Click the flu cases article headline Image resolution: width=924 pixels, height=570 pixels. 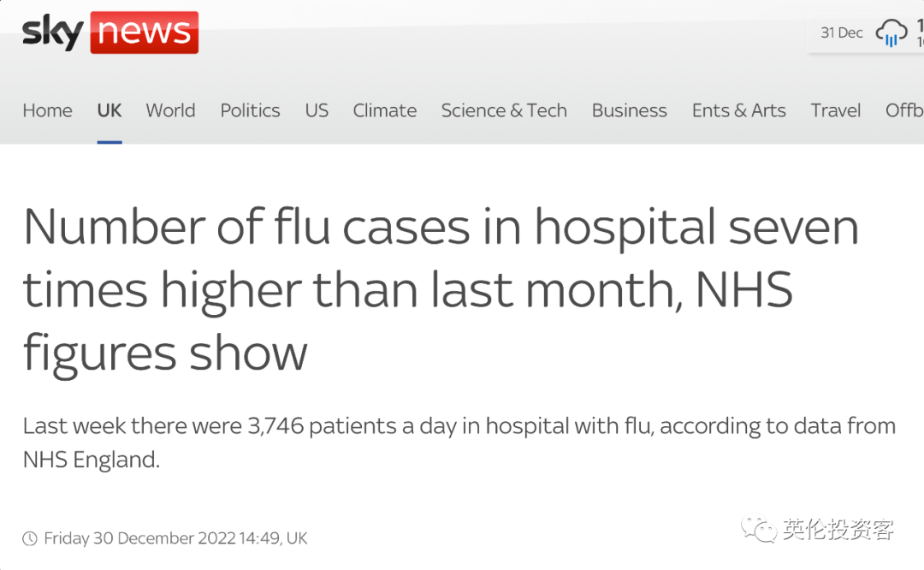pyautogui.click(x=441, y=290)
